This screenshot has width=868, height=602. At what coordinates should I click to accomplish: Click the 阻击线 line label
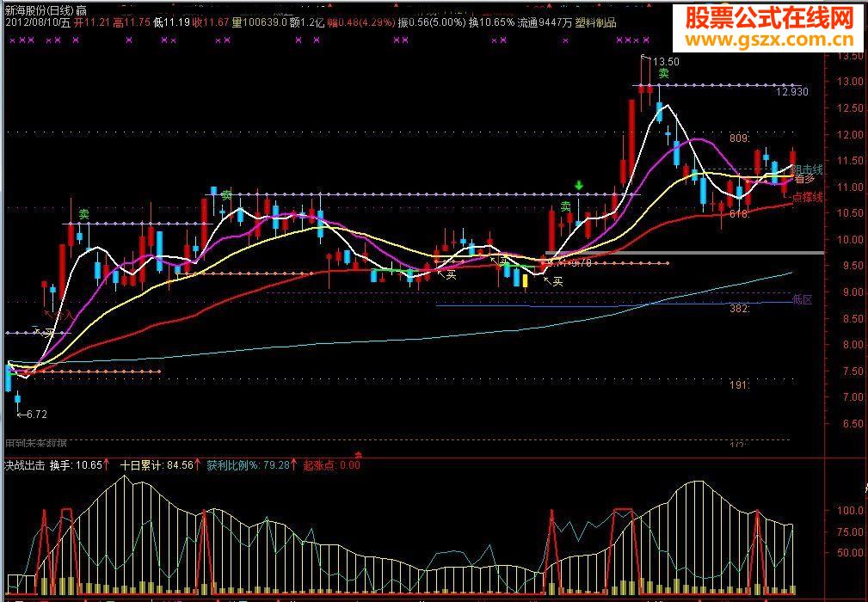[807, 169]
